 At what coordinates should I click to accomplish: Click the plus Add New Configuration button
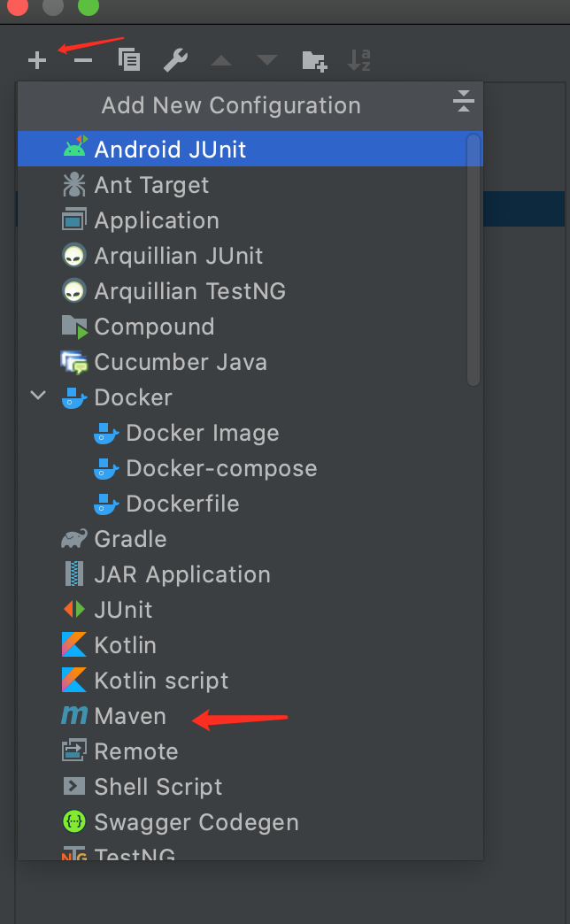[37, 60]
